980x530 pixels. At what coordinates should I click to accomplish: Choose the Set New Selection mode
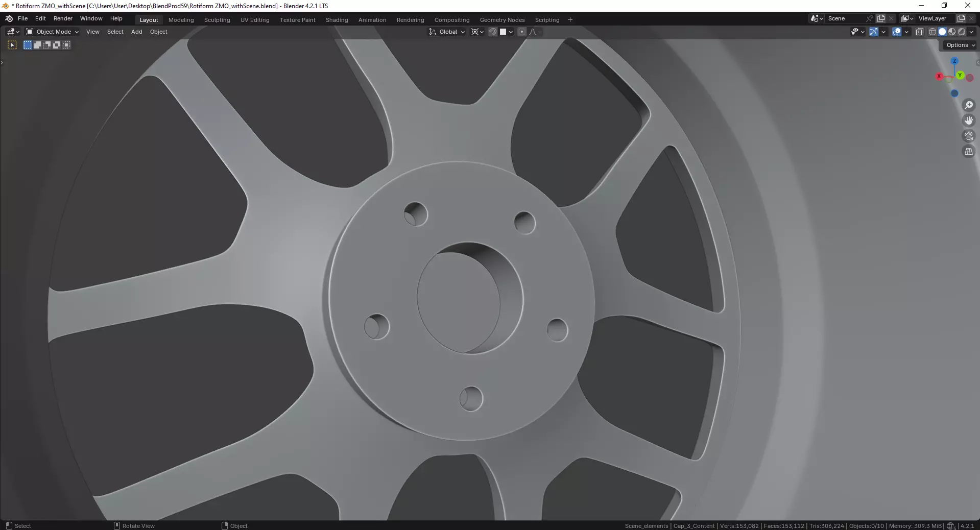[28, 45]
